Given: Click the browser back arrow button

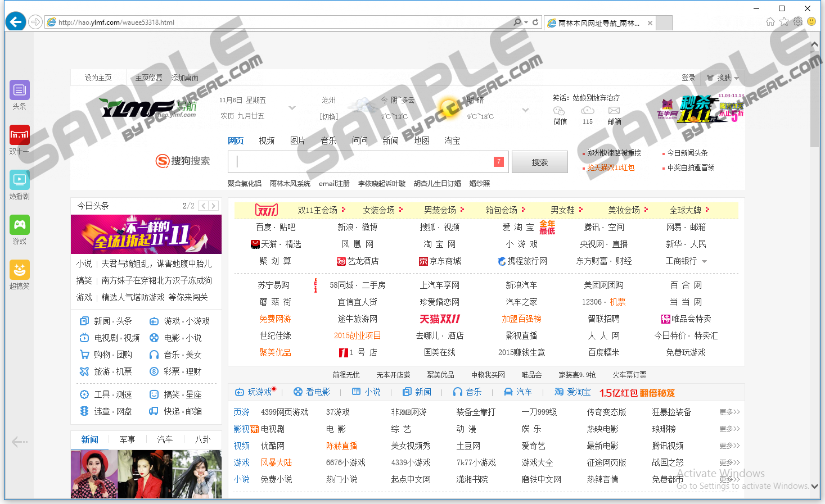Looking at the screenshot, I should point(16,22).
